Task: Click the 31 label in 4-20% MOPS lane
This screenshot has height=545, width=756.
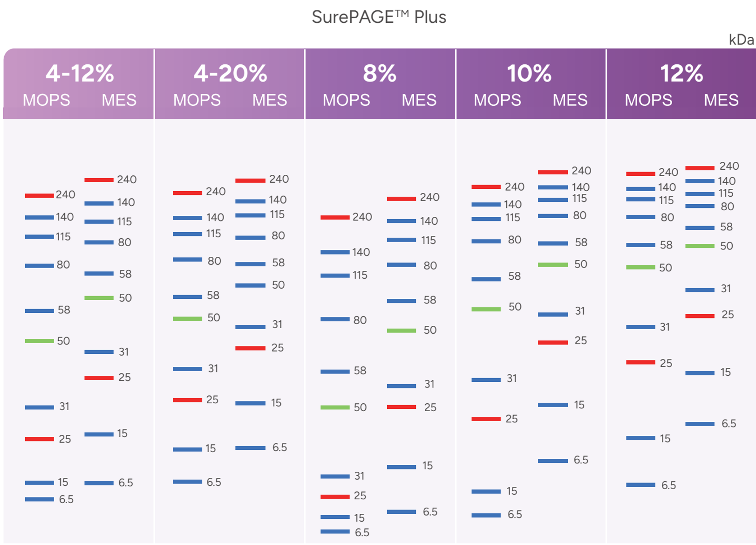Action: pyautogui.click(x=213, y=368)
